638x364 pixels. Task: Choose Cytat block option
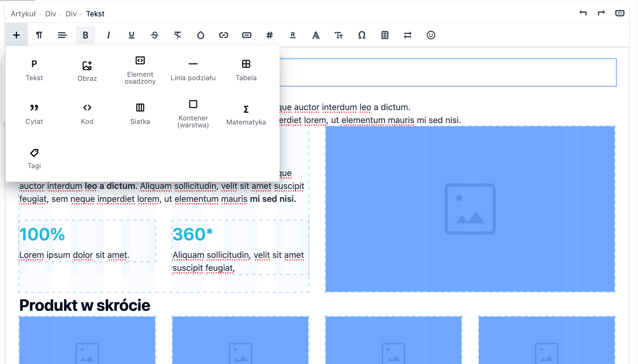point(34,114)
